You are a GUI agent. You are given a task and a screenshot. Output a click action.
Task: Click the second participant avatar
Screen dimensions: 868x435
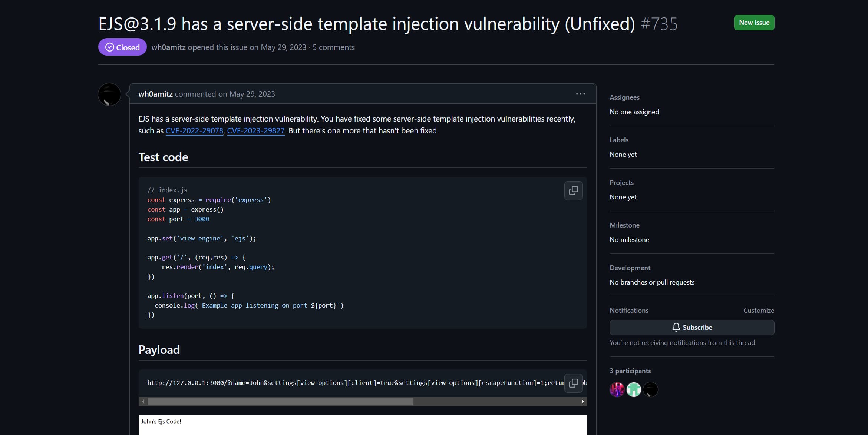(x=634, y=389)
